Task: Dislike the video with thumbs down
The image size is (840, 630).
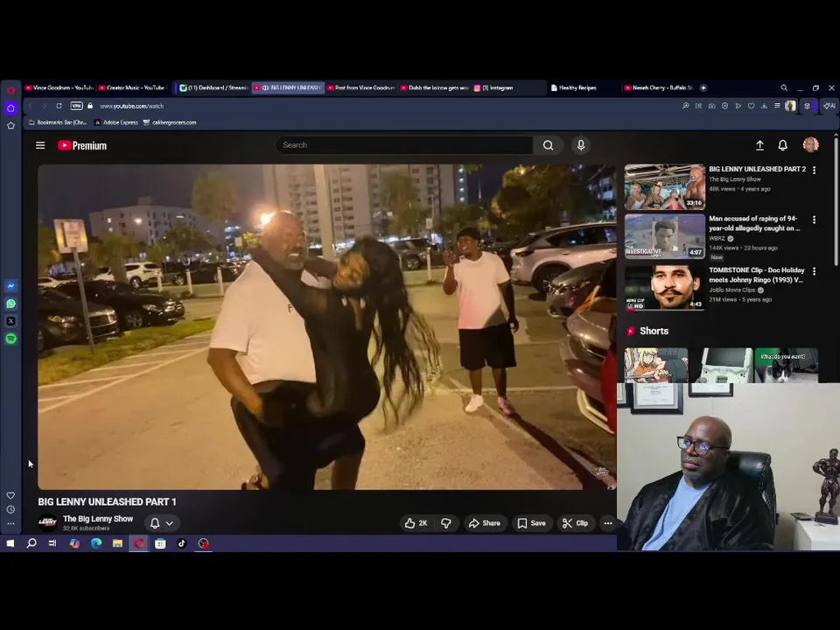Action: pyautogui.click(x=445, y=523)
